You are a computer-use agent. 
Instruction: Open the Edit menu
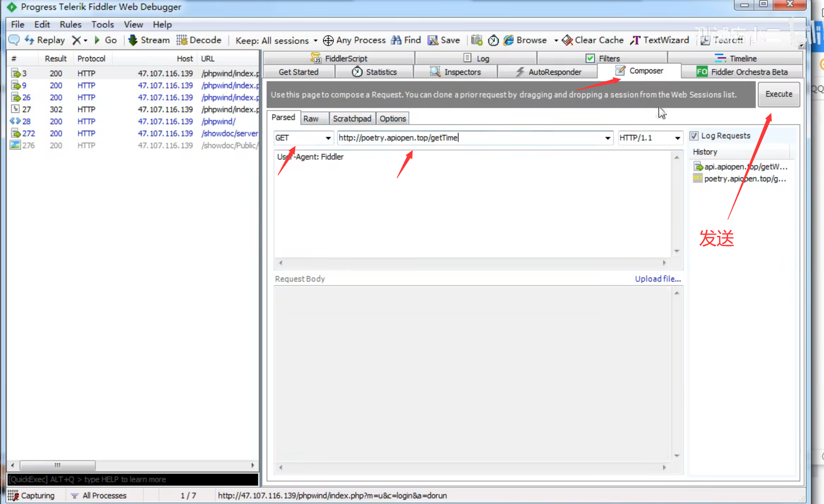coord(42,24)
